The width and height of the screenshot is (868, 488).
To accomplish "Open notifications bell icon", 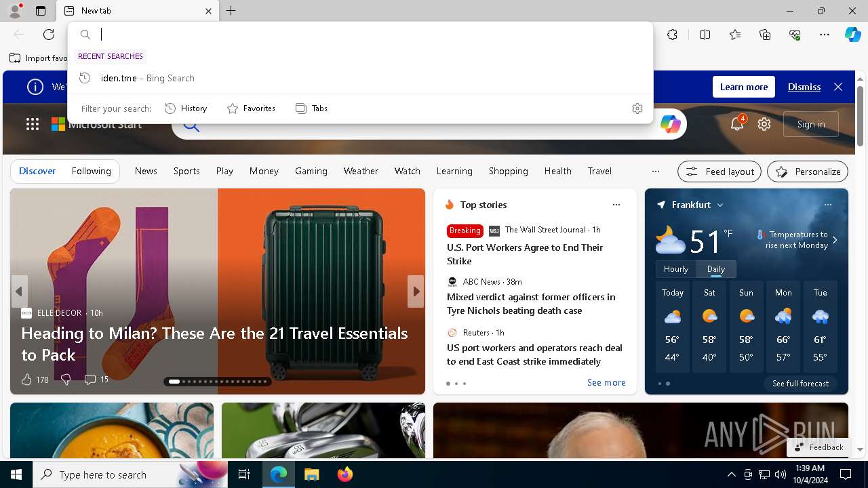I will pos(737,124).
